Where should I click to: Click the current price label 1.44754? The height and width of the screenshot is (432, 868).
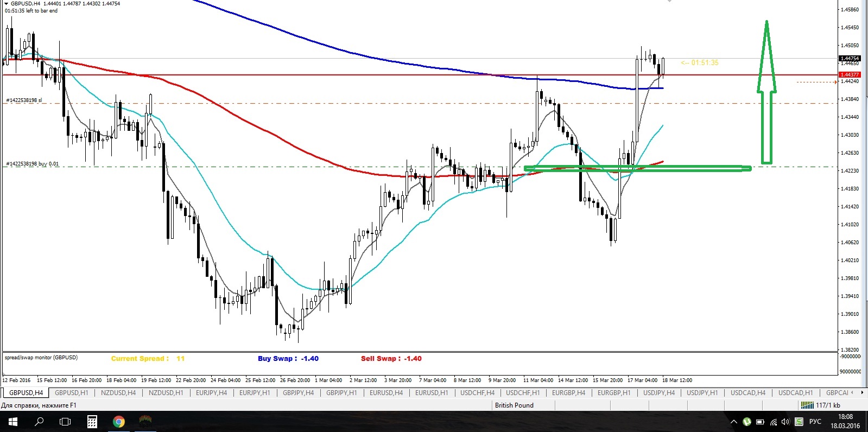850,59
